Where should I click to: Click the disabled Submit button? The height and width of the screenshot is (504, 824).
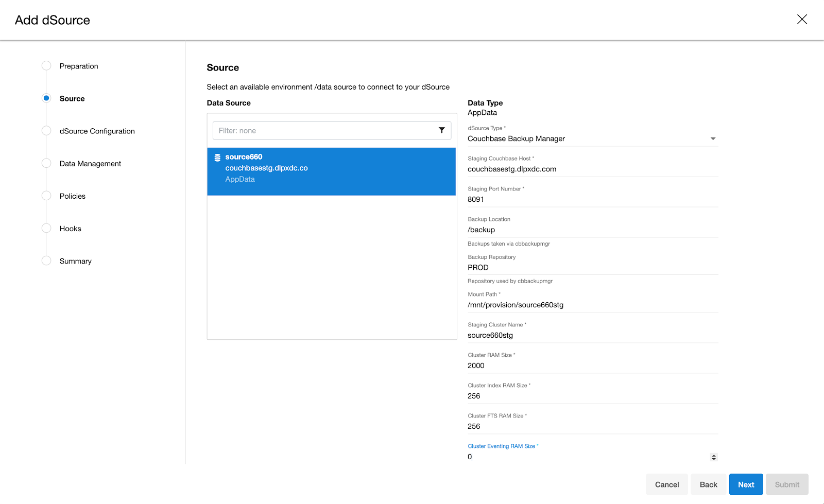pos(787,484)
